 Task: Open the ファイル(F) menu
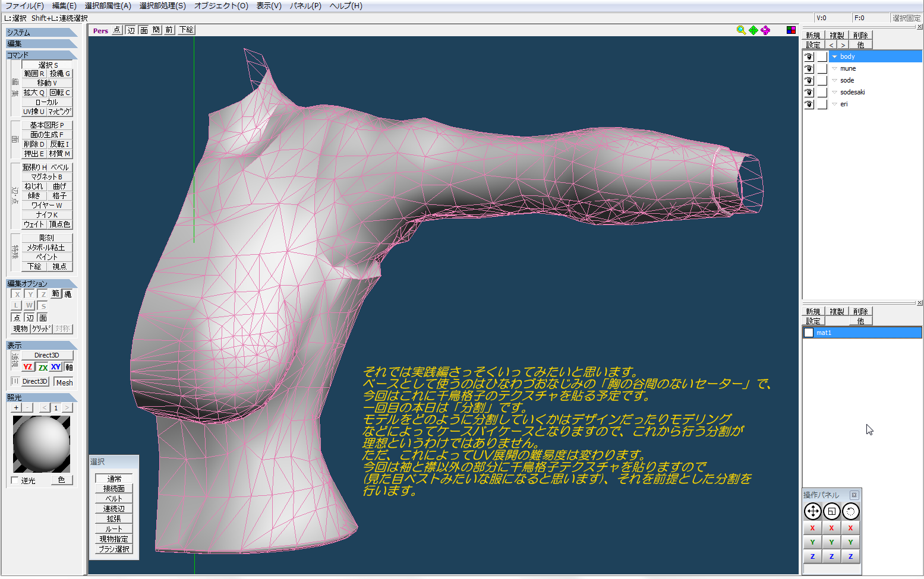[x=24, y=6]
